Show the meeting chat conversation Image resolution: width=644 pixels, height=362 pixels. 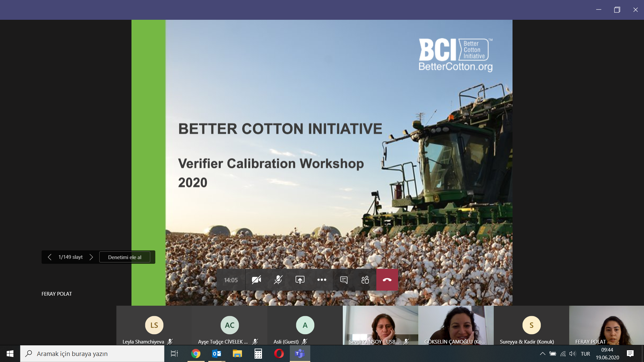click(344, 280)
